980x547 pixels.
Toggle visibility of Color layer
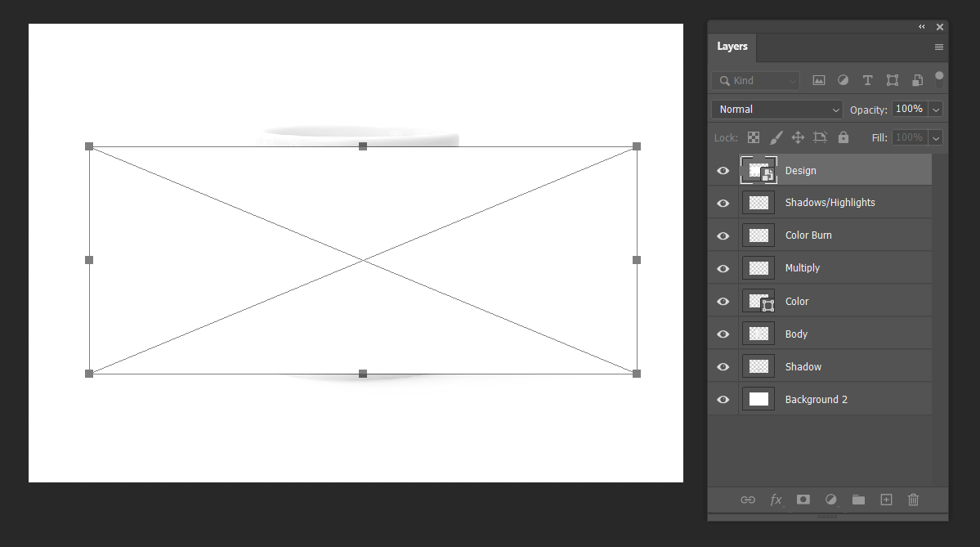[723, 302]
